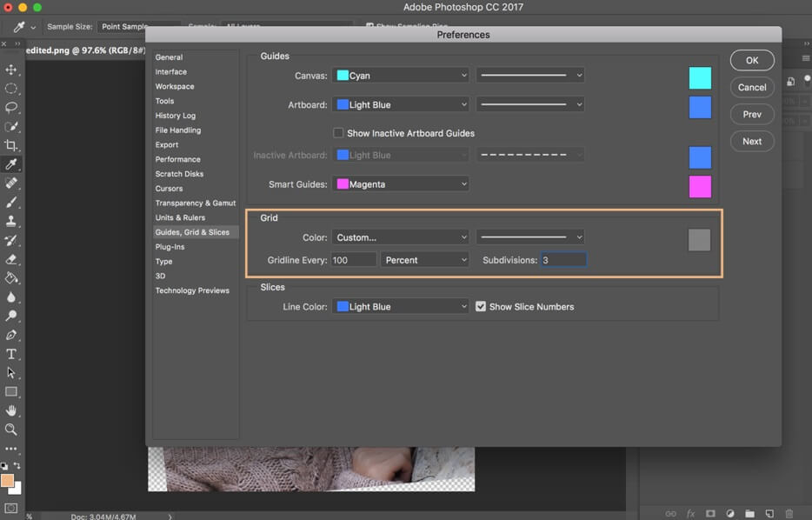
Task: Enable Show Inactive Artboard Guides
Action: 338,133
